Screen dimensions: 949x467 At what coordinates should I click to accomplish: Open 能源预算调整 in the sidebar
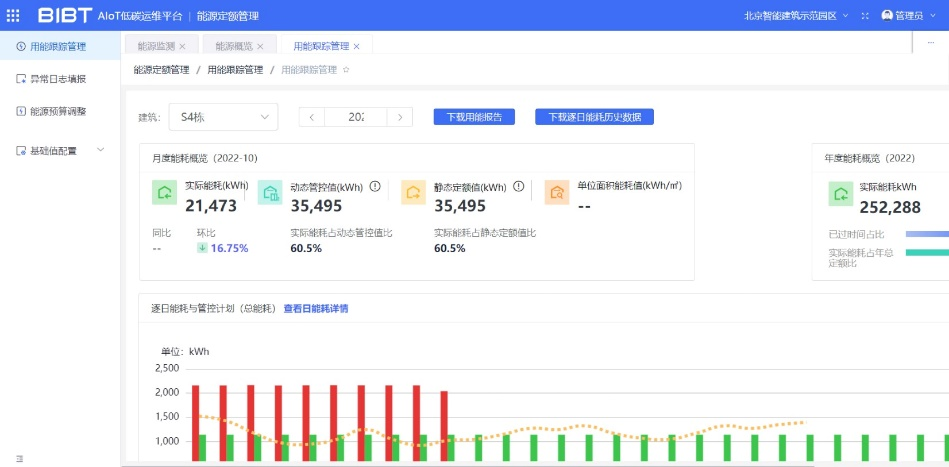(60, 111)
